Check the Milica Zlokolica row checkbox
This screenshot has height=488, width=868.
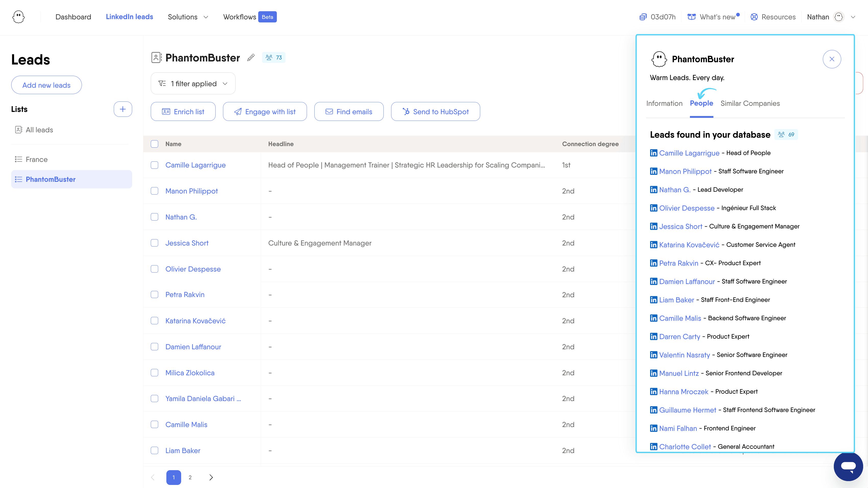154,373
